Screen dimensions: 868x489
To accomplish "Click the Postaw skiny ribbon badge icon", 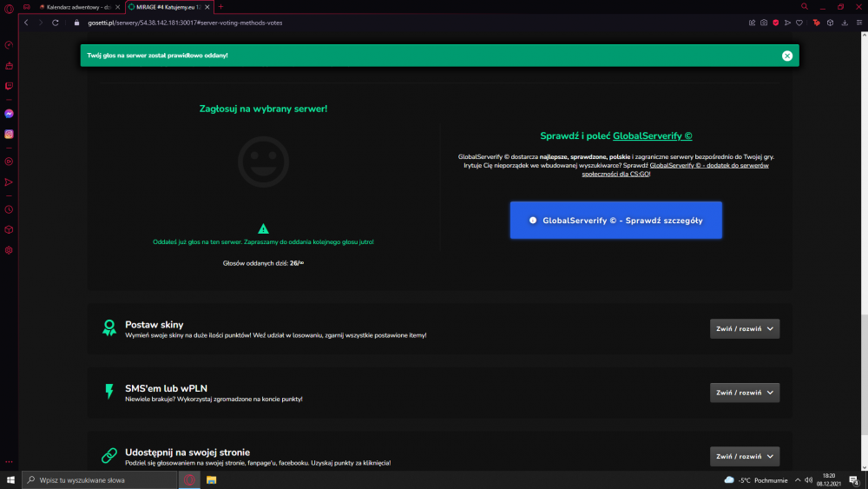I will coord(109,327).
